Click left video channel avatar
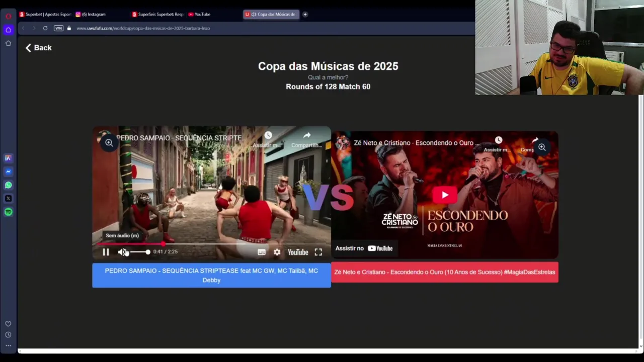 coord(105,137)
